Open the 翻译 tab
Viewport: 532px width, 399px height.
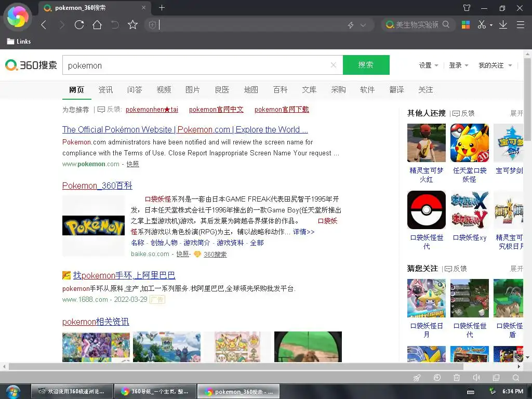(x=396, y=89)
